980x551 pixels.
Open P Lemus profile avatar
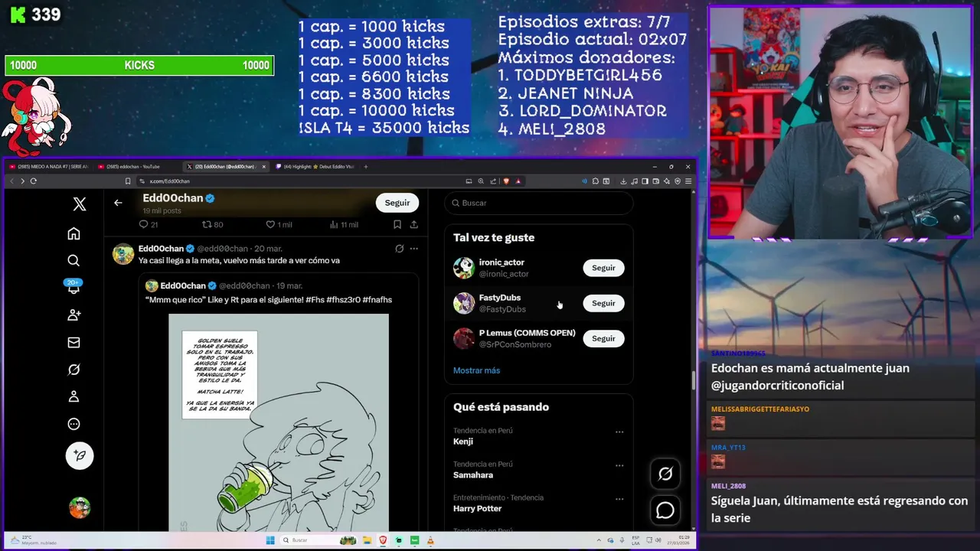point(464,338)
